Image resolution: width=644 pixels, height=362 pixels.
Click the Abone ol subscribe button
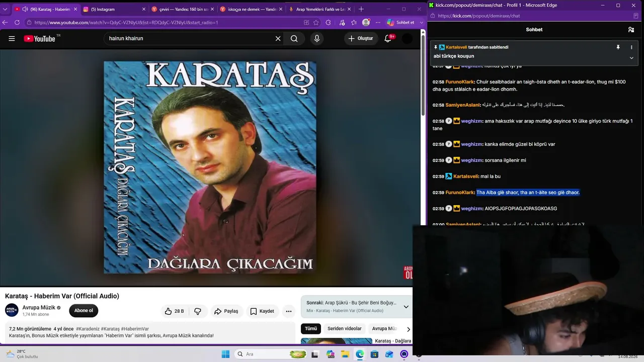tap(84, 311)
